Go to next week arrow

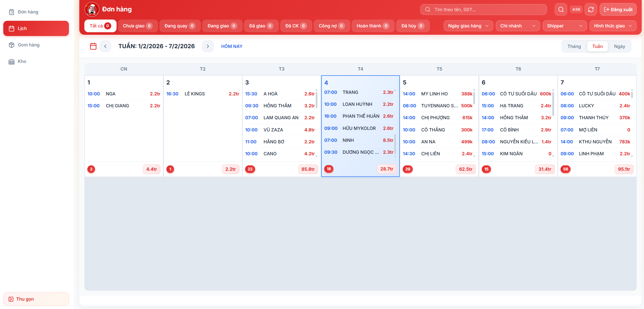click(x=208, y=46)
